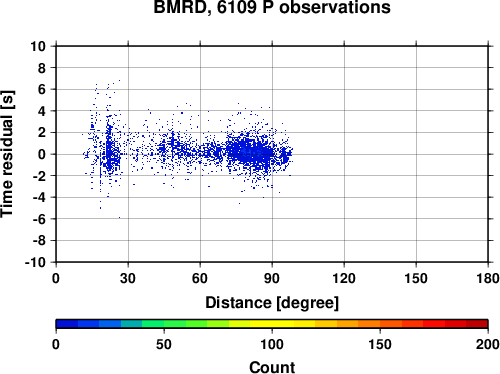Click the distance axis tick label "120"
This screenshot has height=374, width=500.
coord(344,278)
